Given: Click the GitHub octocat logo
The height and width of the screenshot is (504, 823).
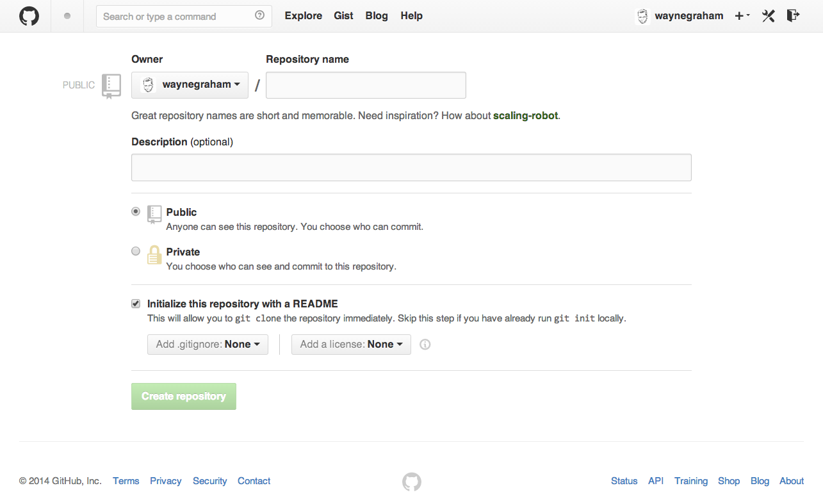Looking at the screenshot, I should click(29, 16).
